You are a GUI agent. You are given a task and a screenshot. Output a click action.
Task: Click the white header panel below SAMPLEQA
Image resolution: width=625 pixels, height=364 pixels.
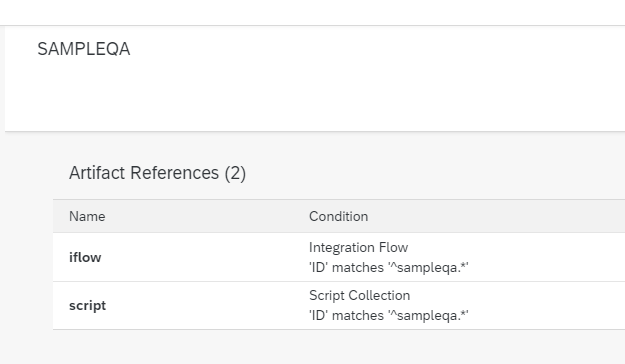click(315, 96)
